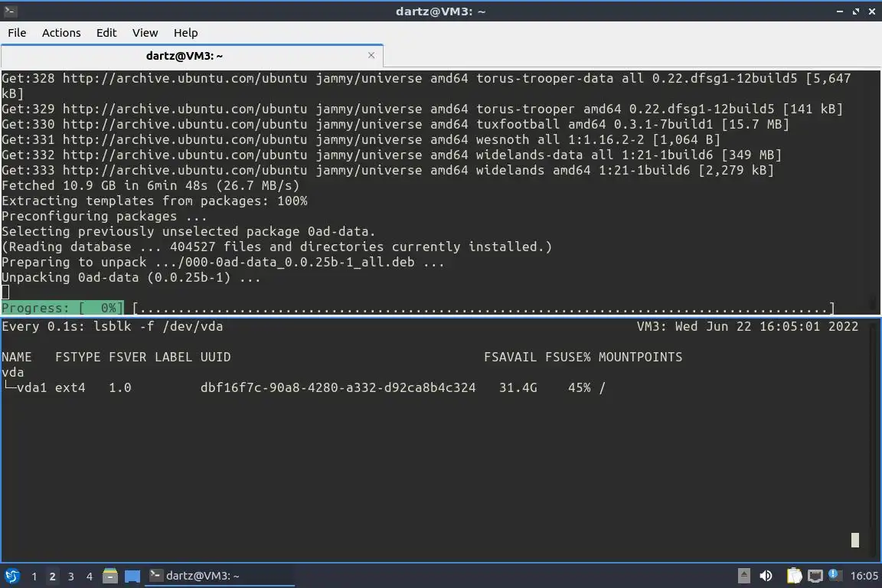Open the File menu

click(x=17, y=33)
